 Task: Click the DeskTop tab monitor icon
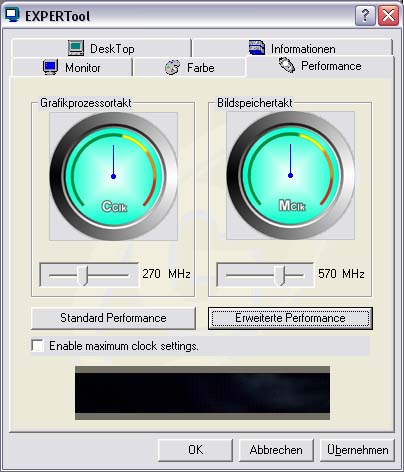coord(76,48)
